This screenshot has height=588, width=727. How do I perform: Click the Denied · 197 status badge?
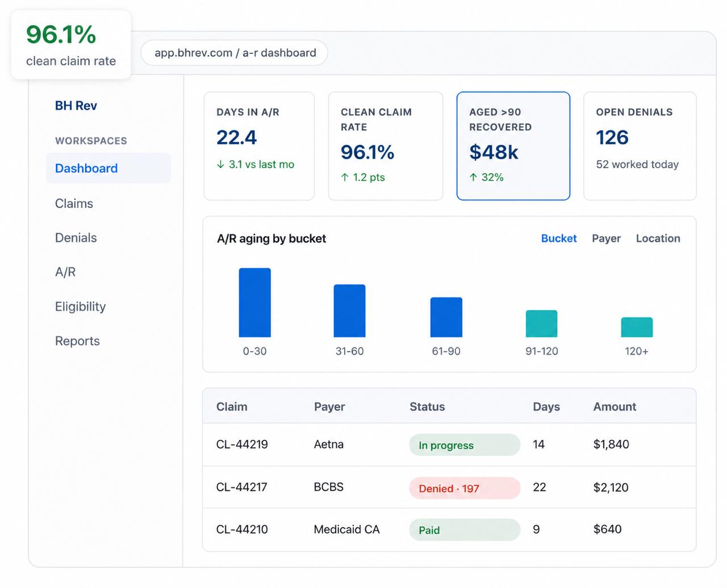(x=465, y=488)
